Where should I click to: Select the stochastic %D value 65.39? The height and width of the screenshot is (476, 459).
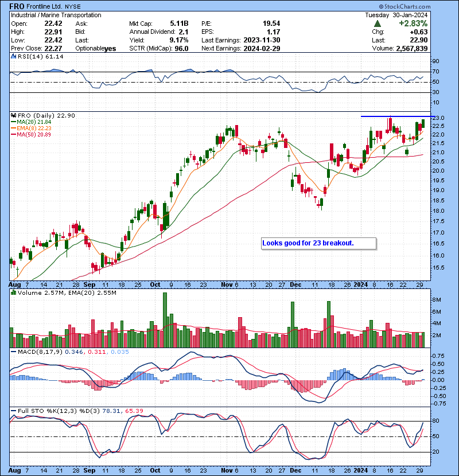click(x=134, y=411)
